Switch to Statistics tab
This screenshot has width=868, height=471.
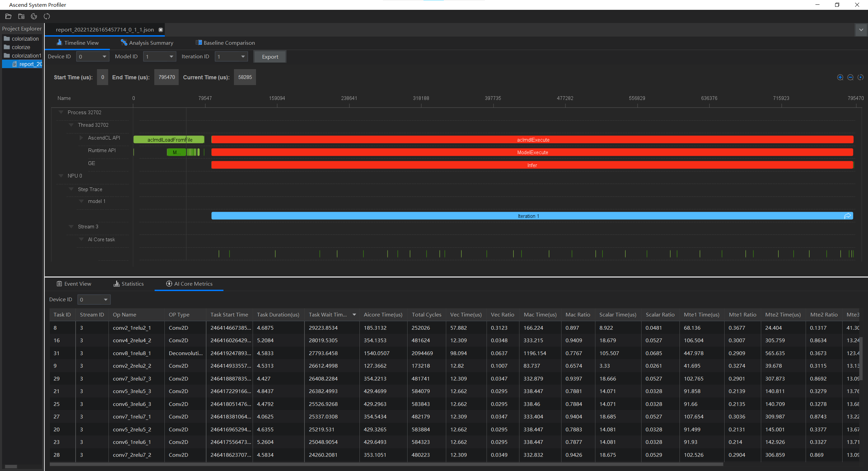[129, 284]
